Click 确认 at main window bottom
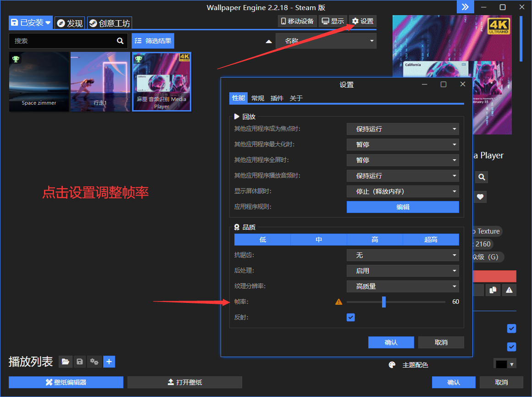The width and height of the screenshot is (532, 397). click(x=454, y=382)
